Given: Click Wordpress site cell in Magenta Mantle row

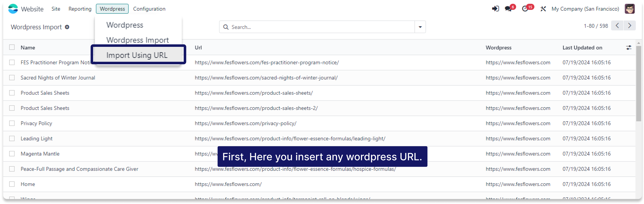Looking at the screenshot, I should click(x=518, y=154).
